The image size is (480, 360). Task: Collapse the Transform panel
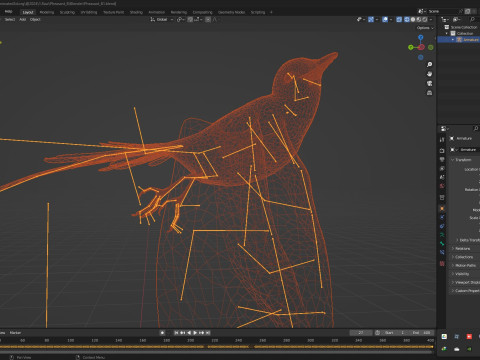[x=461, y=160]
